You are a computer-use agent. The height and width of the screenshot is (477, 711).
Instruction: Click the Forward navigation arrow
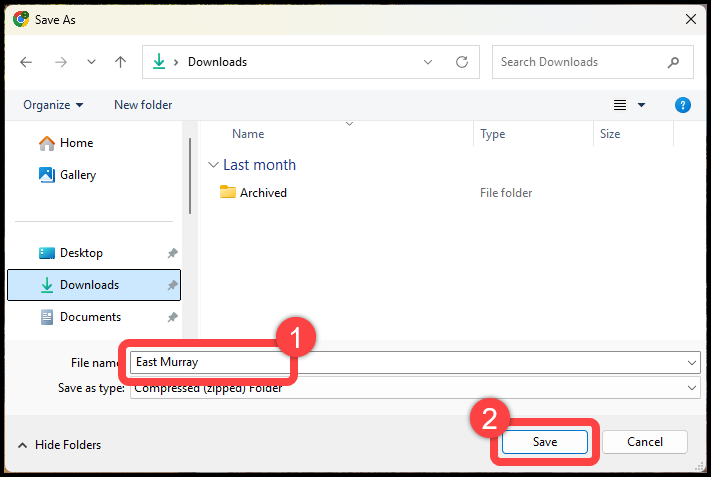pos(60,62)
